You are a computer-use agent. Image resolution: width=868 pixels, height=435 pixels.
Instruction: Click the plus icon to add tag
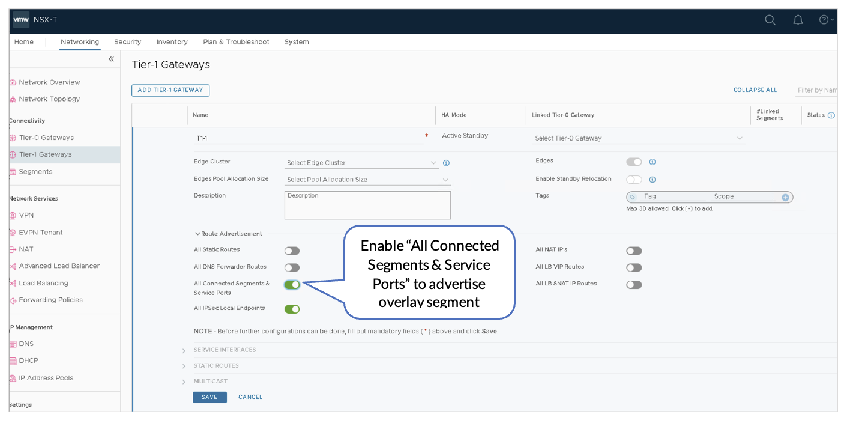(x=785, y=197)
